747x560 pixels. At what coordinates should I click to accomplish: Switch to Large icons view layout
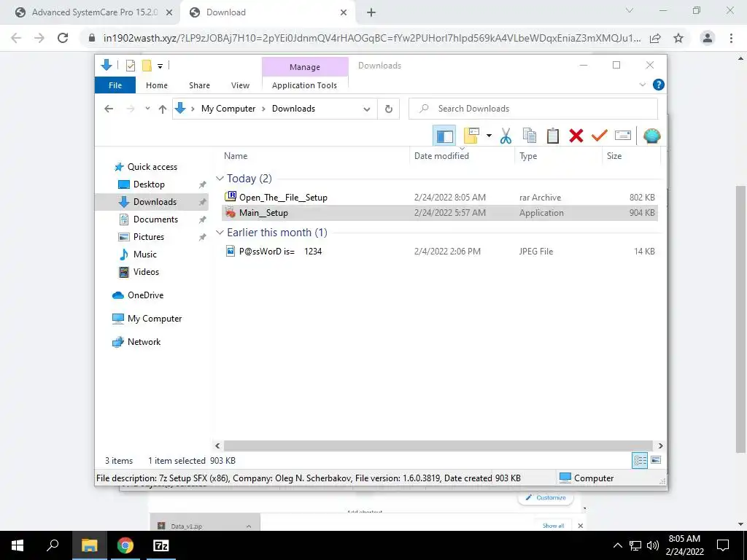(656, 460)
